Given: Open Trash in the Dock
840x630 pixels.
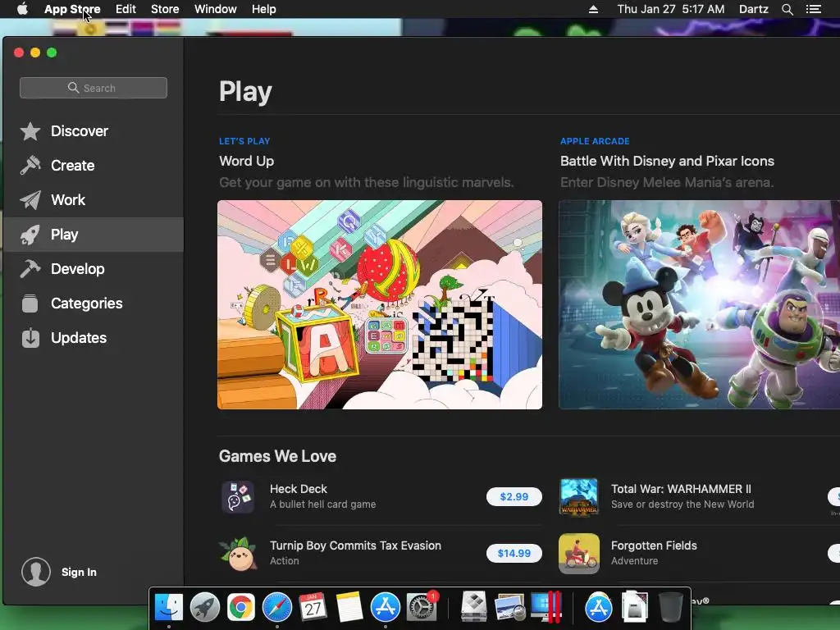Looking at the screenshot, I should pyautogui.click(x=670, y=608).
